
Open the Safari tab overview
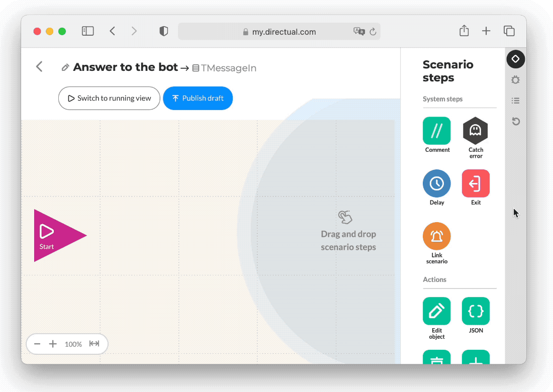coord(509,31)
